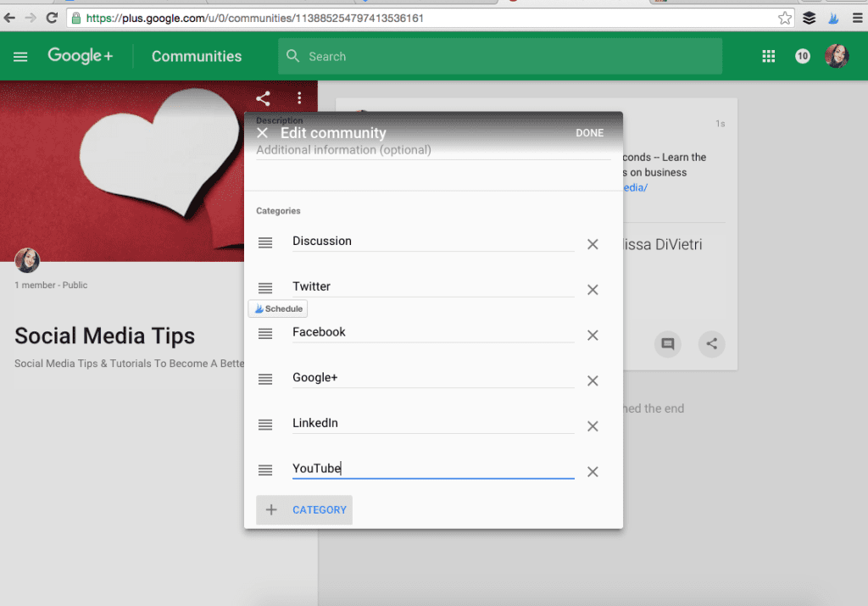Open the Google+ main hamburger menu
The width and height of the screenshot is (868, 606).
pyautogui.click(x=20, y=57)
